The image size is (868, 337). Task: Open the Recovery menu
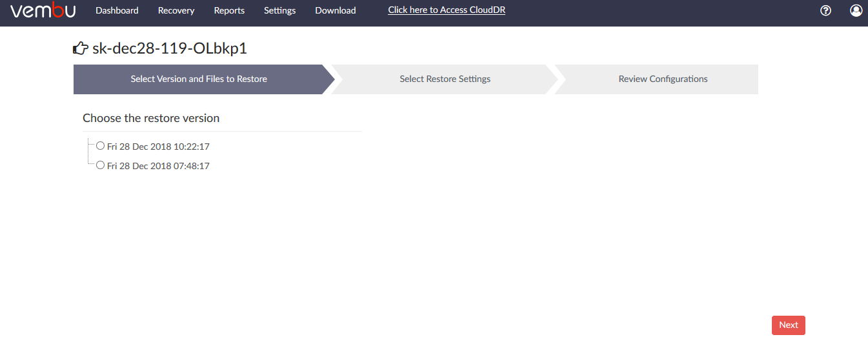pos(176,10)
